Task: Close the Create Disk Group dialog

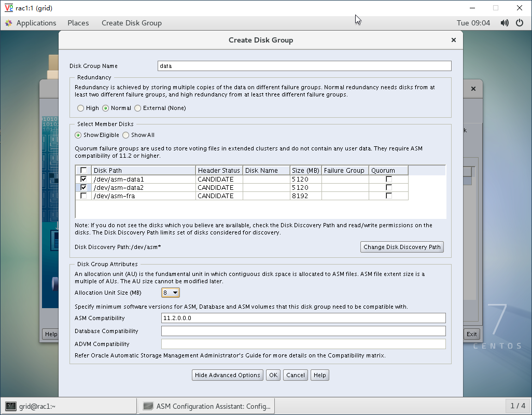Action: [x=454, y=40]
